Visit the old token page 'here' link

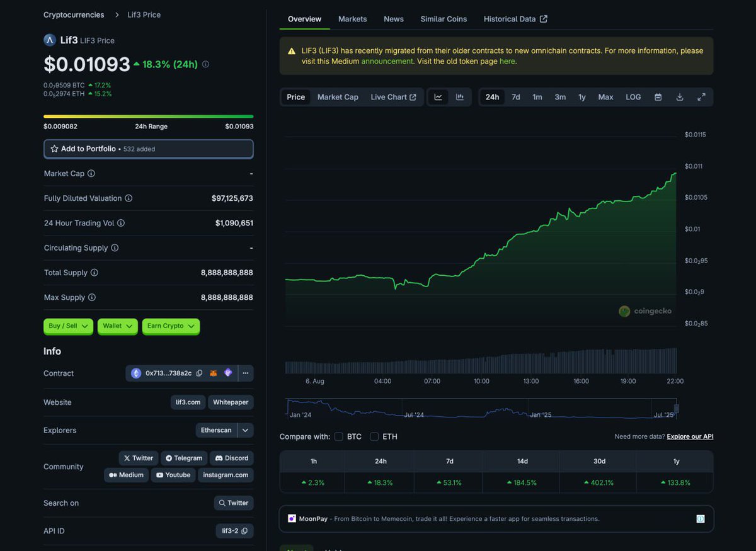pos(507,61)
